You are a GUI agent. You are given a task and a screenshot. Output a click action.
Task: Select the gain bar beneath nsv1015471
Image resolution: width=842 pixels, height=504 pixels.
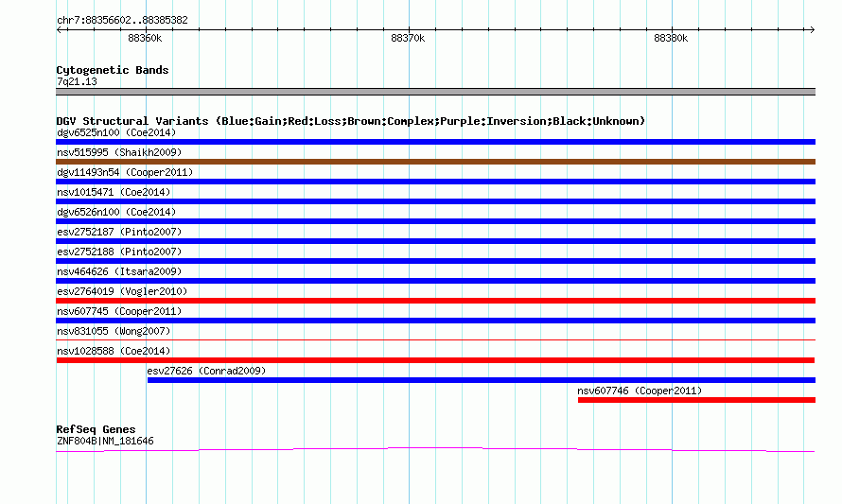435,201
